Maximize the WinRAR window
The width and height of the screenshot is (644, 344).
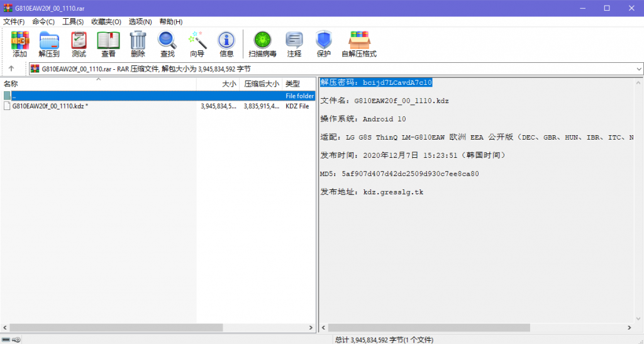[x=607, y=8]
